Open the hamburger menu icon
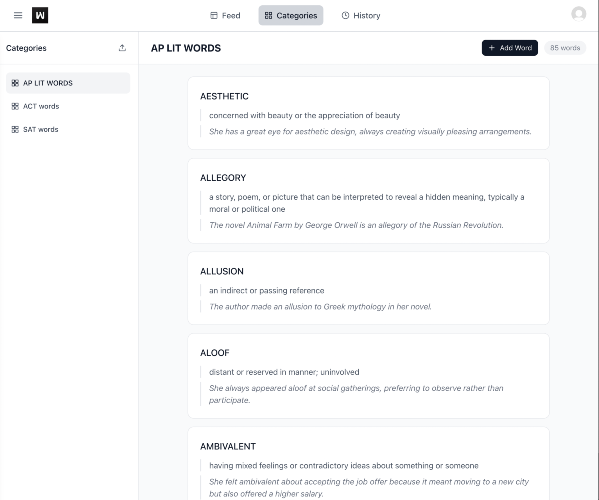Viewport: 599px width, 500px height. point(18,15)
